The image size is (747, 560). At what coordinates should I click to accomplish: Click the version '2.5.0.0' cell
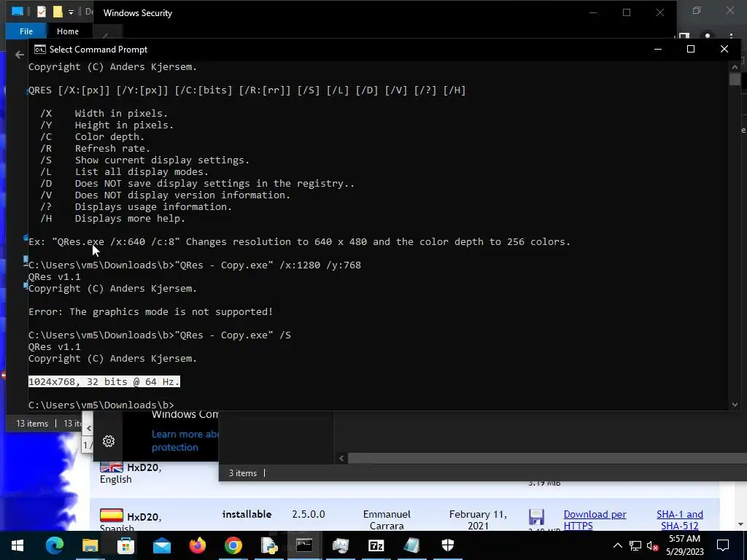[309, 514]
